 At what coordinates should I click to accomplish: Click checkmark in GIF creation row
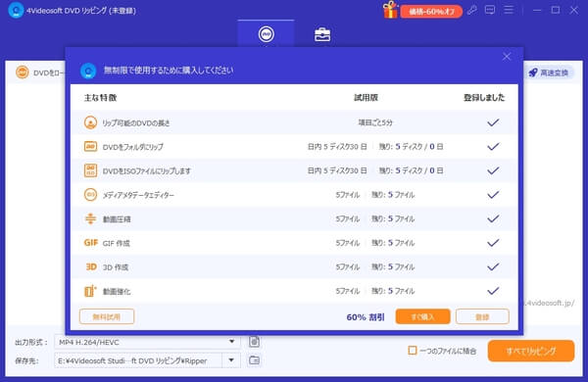493,243
